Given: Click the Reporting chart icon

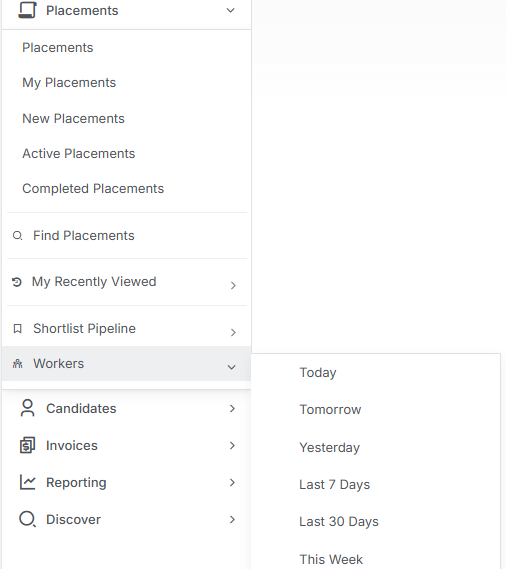Looking at the screenshot, I should pos(28,482).
